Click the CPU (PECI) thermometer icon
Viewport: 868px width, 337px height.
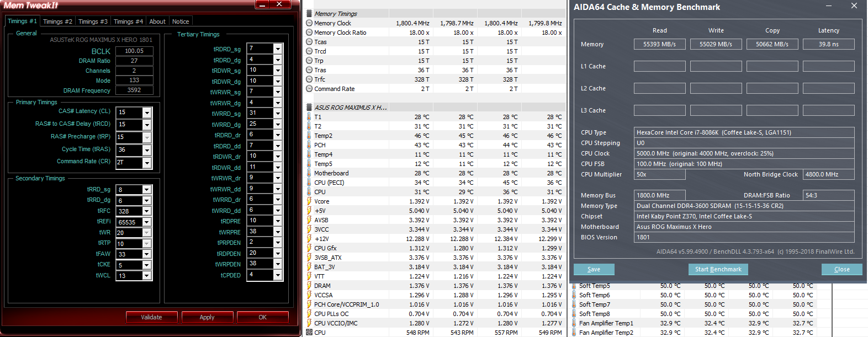[x=309, y=183]
